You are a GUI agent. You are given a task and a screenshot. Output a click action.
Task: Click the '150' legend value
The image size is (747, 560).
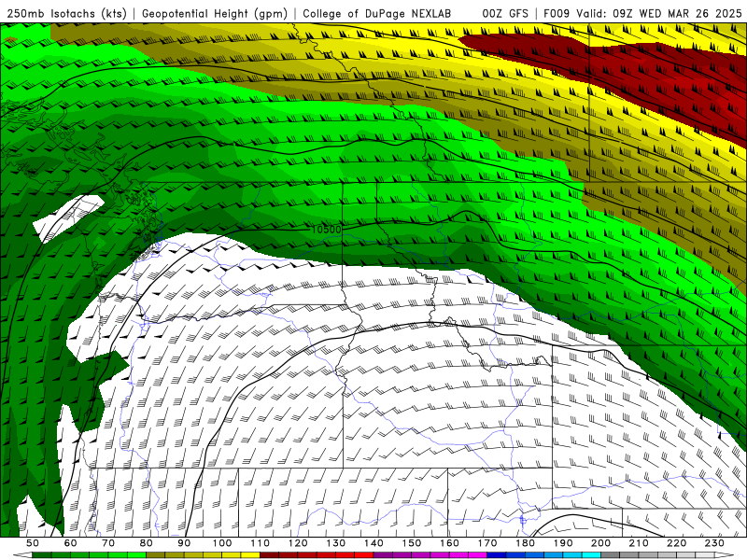[x=412, y=543]
